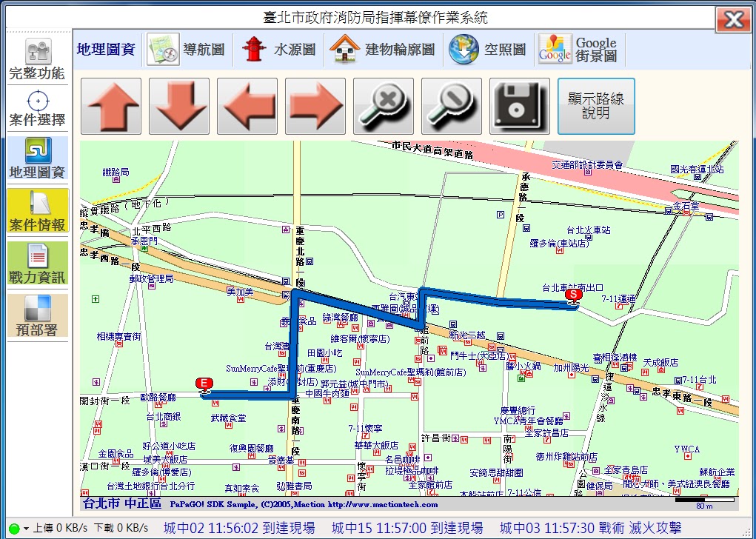Select the highlighted 地理圖資 sidebar item
756x539 pixels.
point(37,158)
